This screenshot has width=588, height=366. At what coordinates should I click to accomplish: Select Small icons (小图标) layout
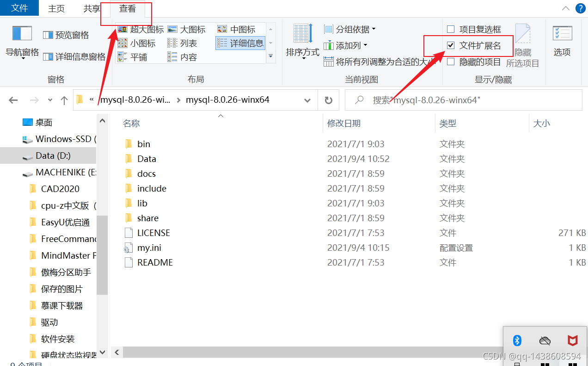click(x=137, y=43)
